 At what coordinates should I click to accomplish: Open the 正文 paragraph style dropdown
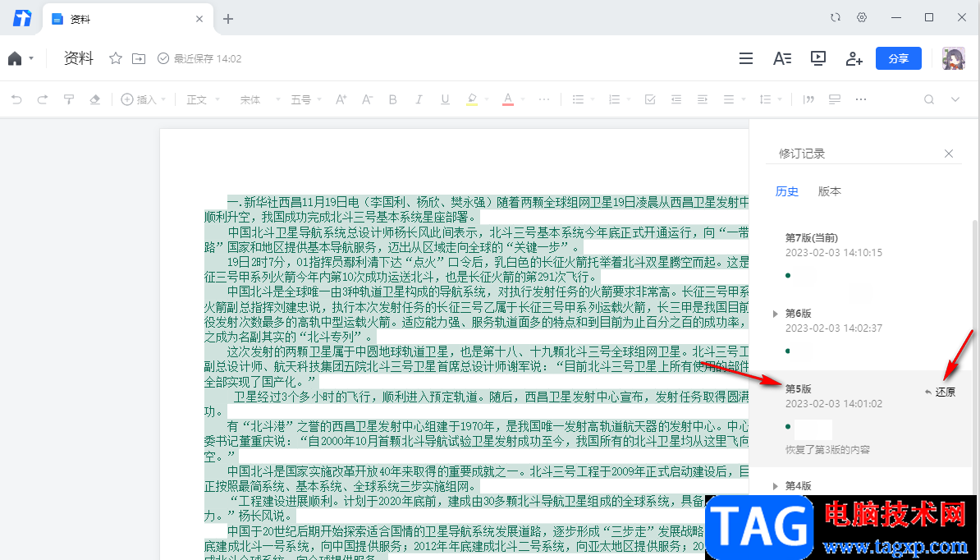coord(204,99)
